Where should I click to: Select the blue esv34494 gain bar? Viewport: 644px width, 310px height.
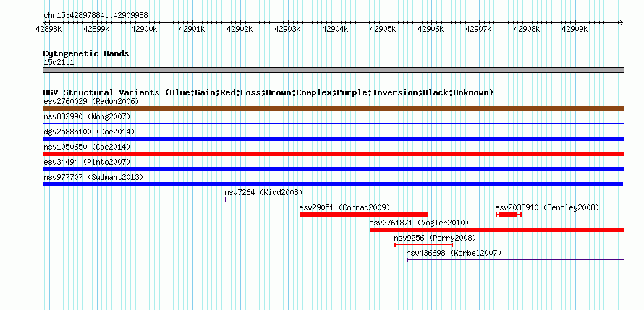pos(333,169)
